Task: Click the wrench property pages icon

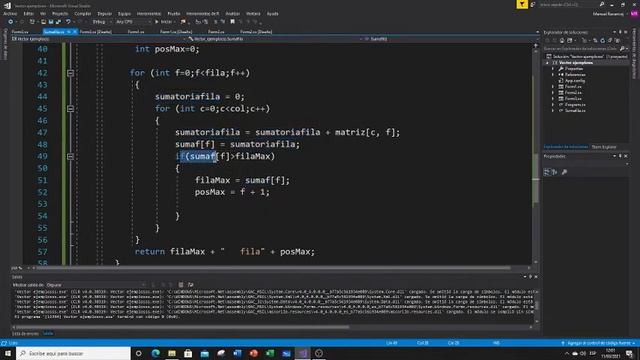Action: point(564,172)
